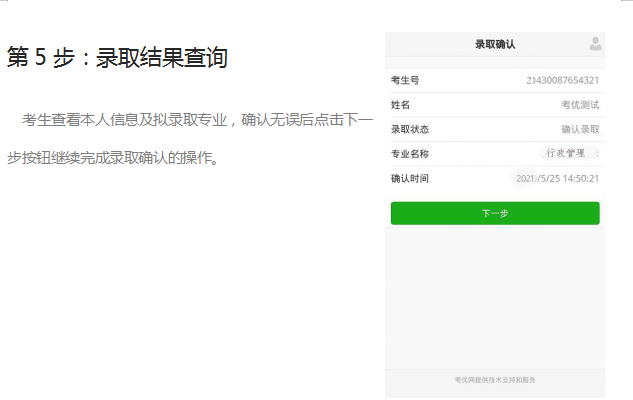The image size is (633, 400).
Task: Click the 考优网提供技术支持和服务 footer text
Action: 495,380
